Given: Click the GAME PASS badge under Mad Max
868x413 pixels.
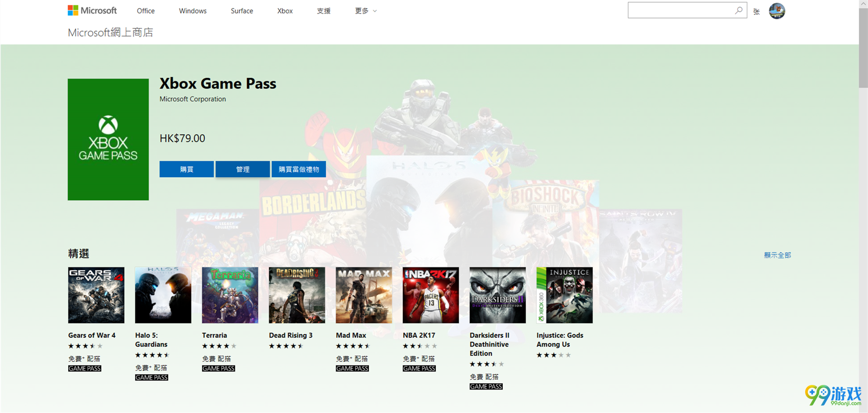Looking at the screenshot, I should coord(352,368).
